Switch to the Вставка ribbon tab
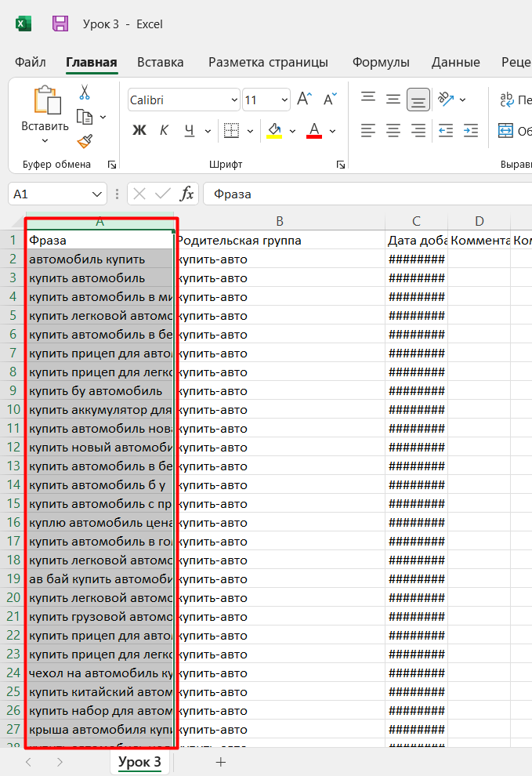Screen dimensions: 532x776 [x=161, y=63]
